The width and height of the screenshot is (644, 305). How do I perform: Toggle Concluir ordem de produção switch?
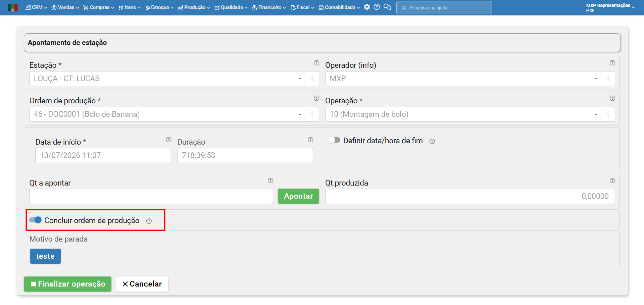(35, 220)
